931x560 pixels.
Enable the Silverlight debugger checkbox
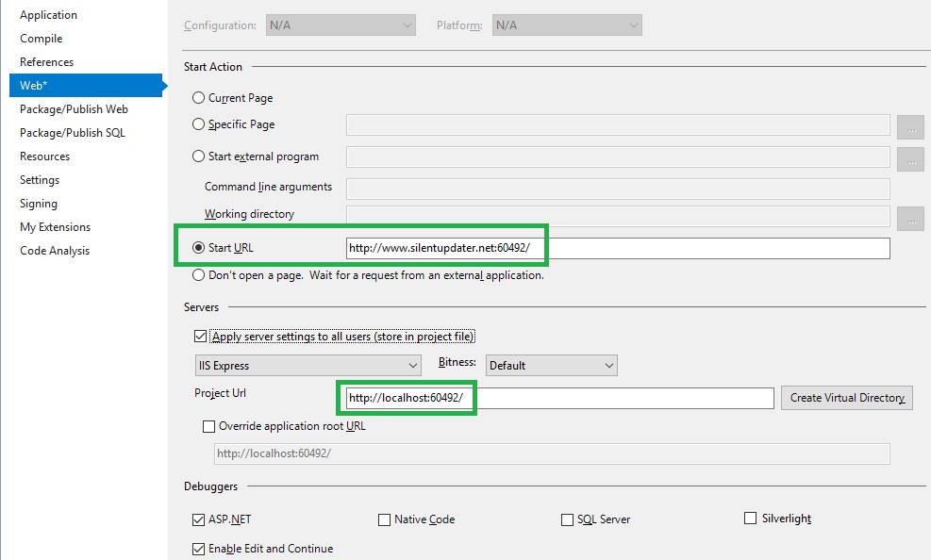click(751, 519)
